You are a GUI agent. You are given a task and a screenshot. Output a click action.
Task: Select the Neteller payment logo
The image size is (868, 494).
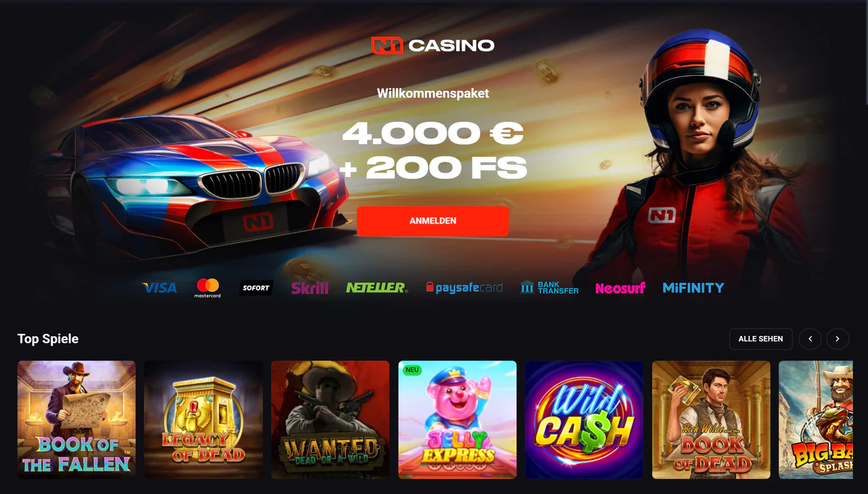click(x=377, y=288)
